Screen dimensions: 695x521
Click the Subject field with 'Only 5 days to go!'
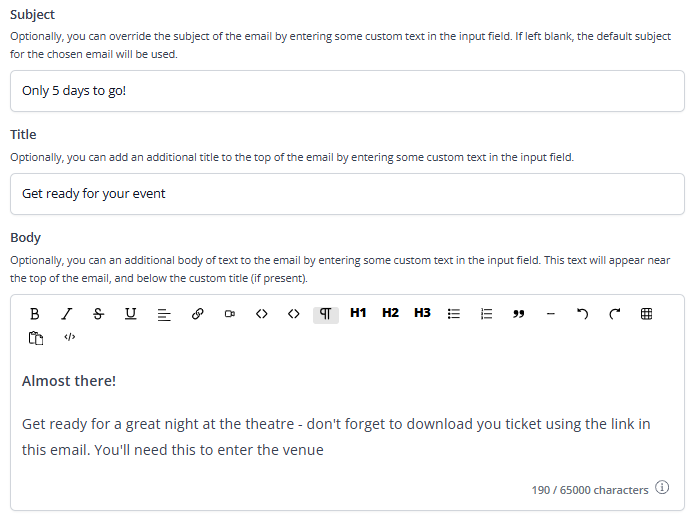[x=347, y=91]
